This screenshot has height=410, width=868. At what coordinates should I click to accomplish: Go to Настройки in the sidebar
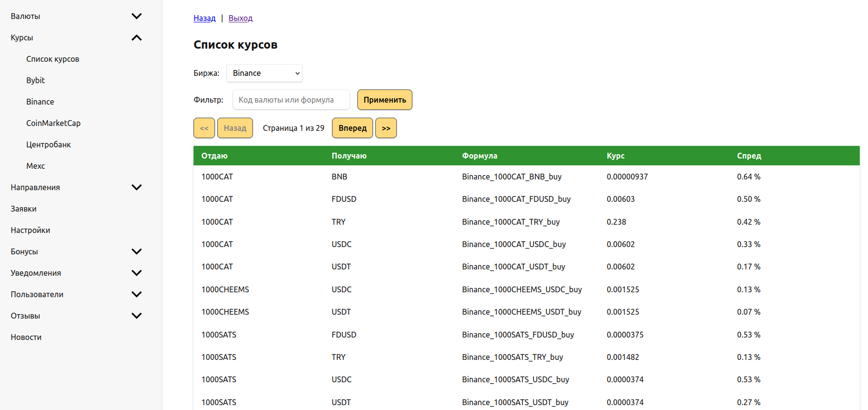[31, 230]
